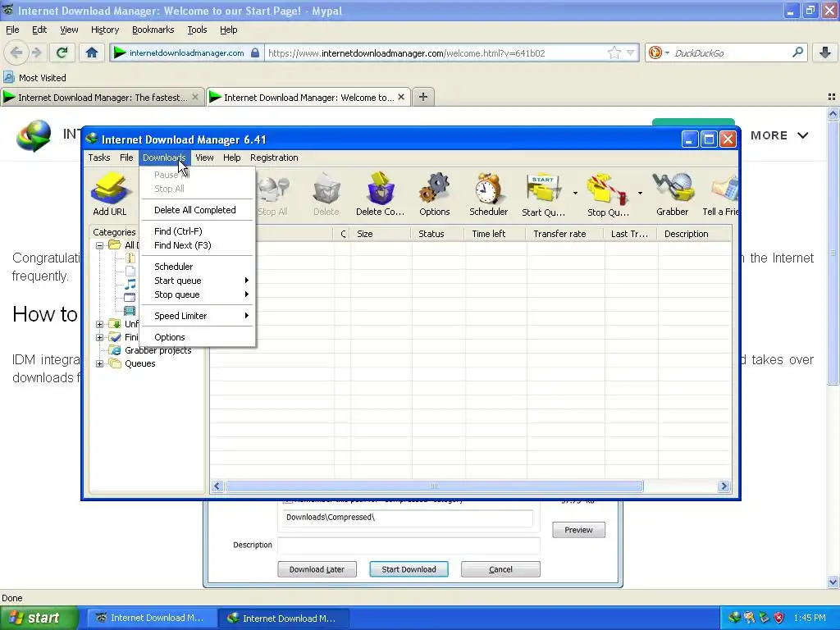Viewport: 840px width, 630px height.
Task: Click the search magnifier icon
Action: (x=797, y=52)
